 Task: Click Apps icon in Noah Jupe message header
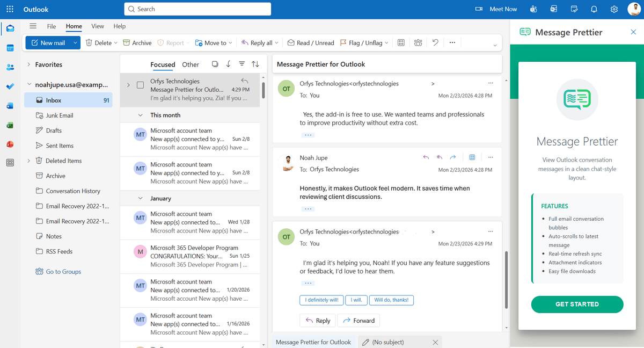(x=472, y=157)
